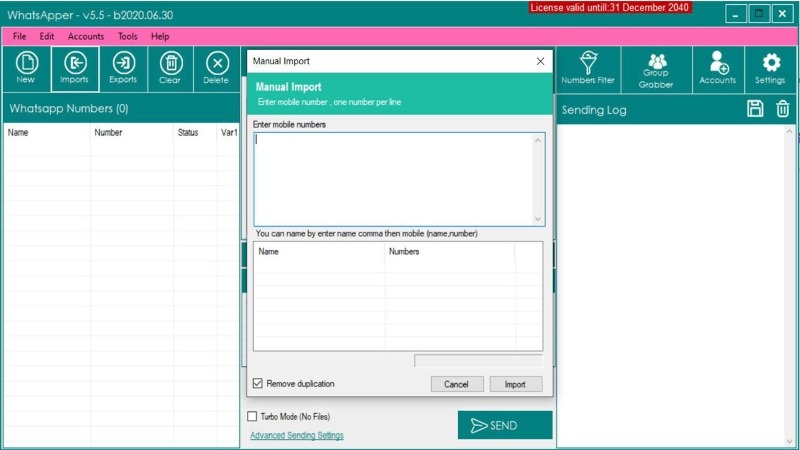Click the Exports toolbar icon
The width and height of the screenshot is (800, 450).
click(123, 68)
